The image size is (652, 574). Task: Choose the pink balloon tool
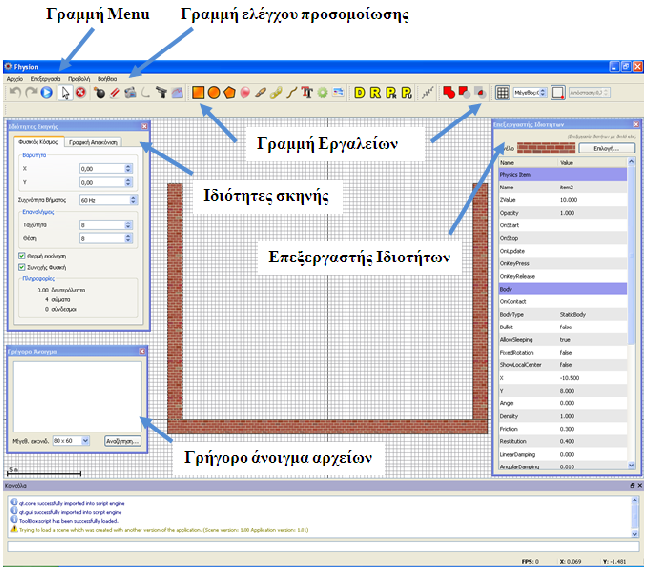click(x=245, y=92)
